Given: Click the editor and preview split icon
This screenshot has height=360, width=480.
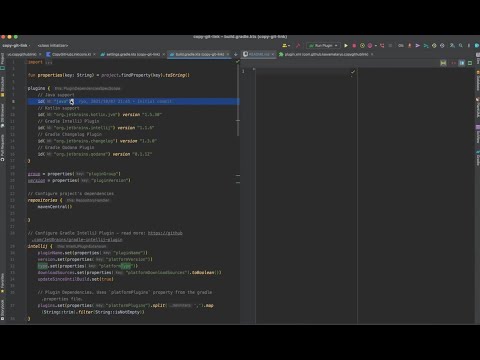Looking at the screenshot, I should [462, 63].
